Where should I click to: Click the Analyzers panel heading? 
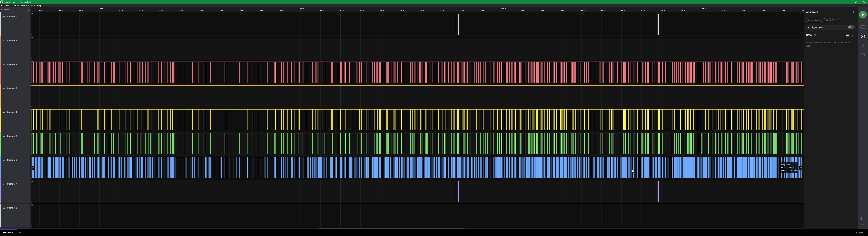point(812,12)
